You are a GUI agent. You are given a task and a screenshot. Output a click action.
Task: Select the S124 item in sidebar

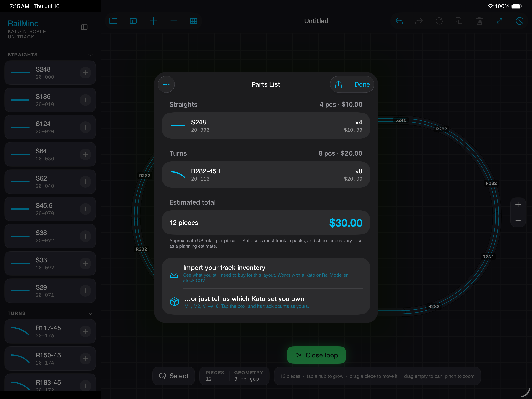50,127
